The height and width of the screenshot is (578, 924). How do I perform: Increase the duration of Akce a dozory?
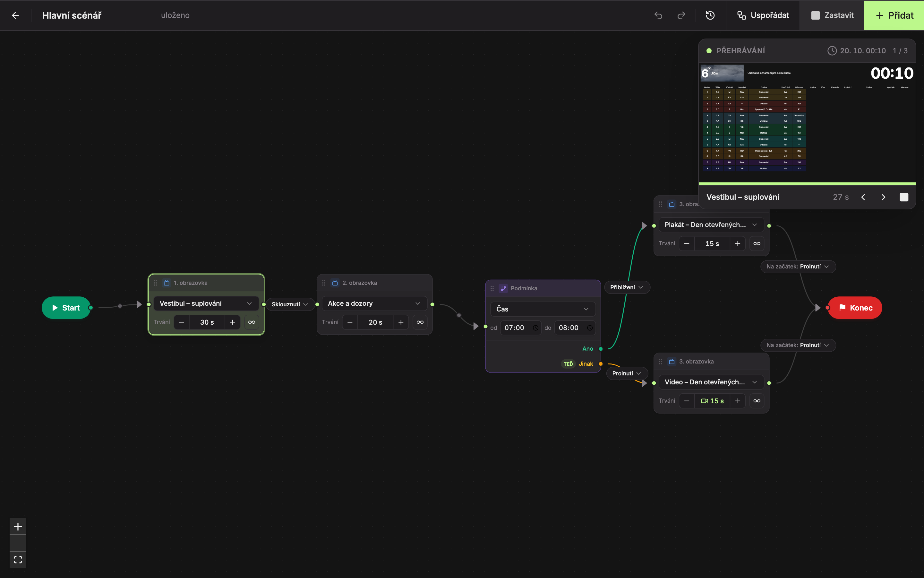click(400, 322)
